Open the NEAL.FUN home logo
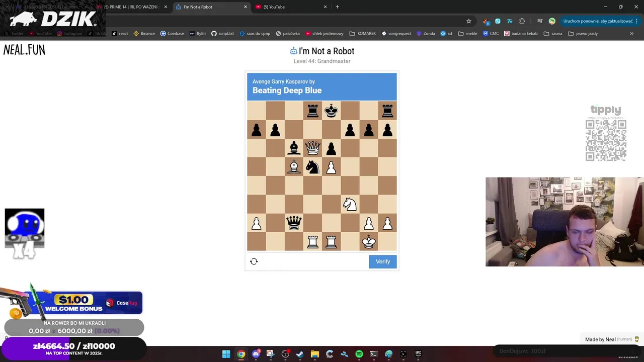 pyautogui.click(x=24, y=50)
